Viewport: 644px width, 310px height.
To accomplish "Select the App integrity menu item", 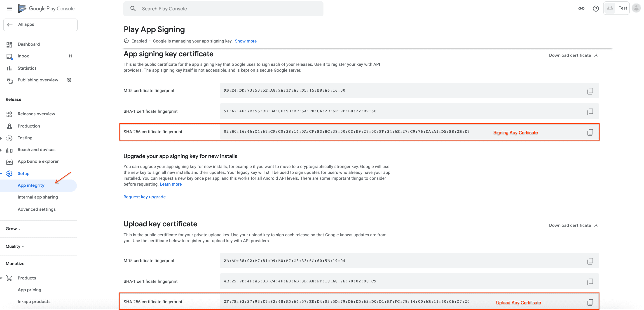I will 31,185.
